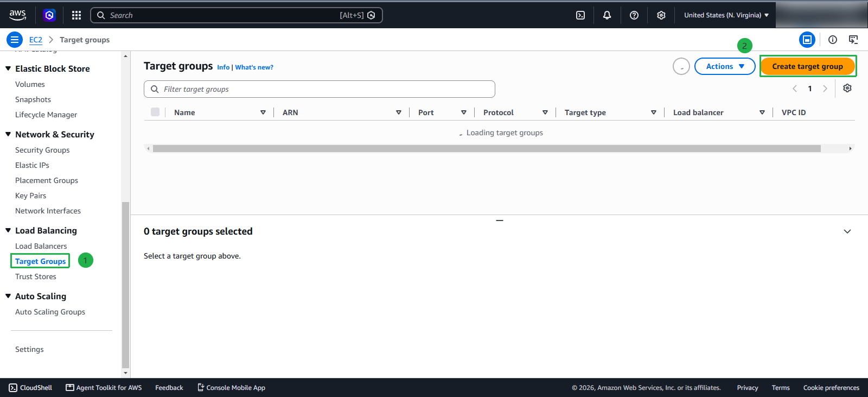Follow the EC2 breadcrumb link
The image size is (868, 397).
(36, 40)
